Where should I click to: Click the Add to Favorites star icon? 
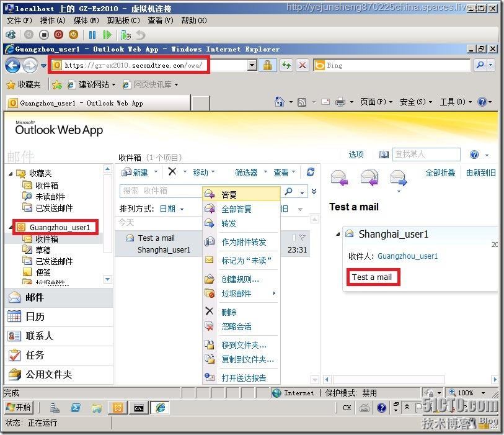pos(57,85)
